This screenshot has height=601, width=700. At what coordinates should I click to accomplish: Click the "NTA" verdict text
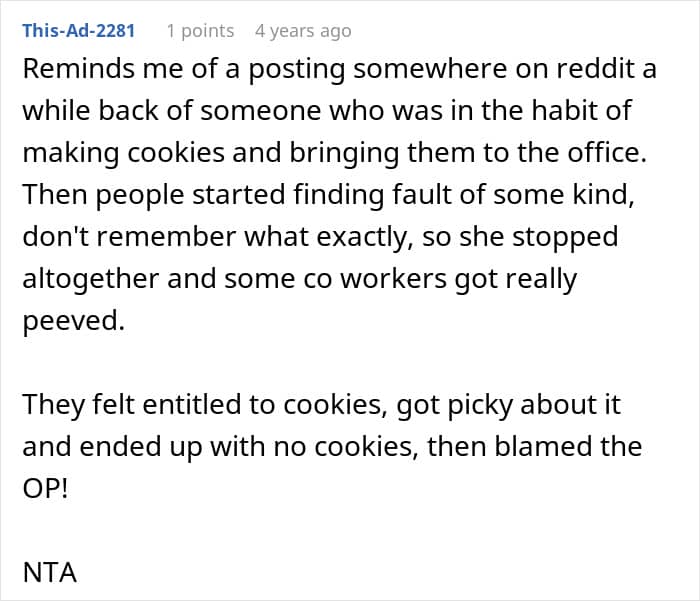coord(50,573)
